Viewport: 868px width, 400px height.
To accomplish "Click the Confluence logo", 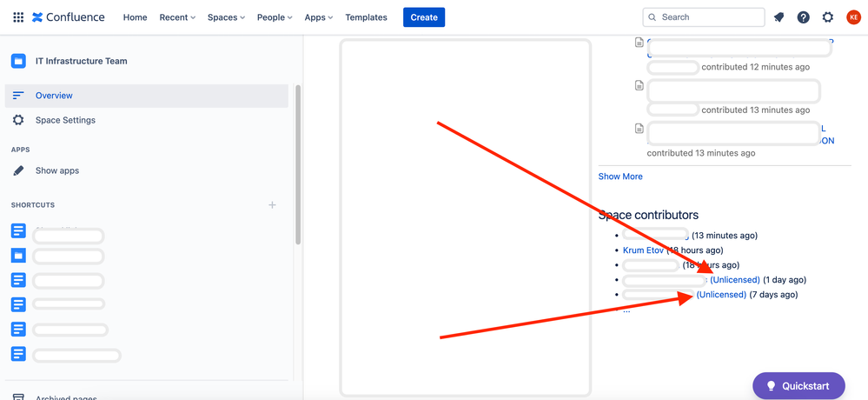I will 68,17.
